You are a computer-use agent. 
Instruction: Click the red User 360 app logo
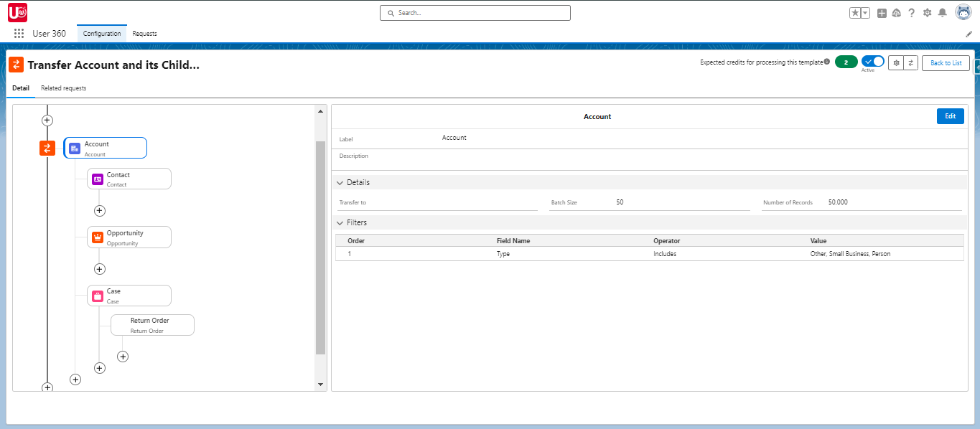click(18, 12)
